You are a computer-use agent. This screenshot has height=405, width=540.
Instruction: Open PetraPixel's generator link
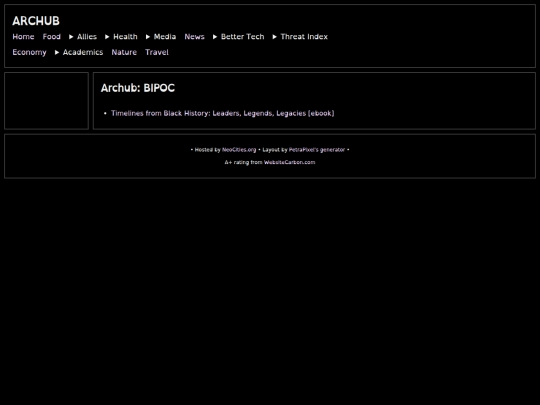point(317,150)
